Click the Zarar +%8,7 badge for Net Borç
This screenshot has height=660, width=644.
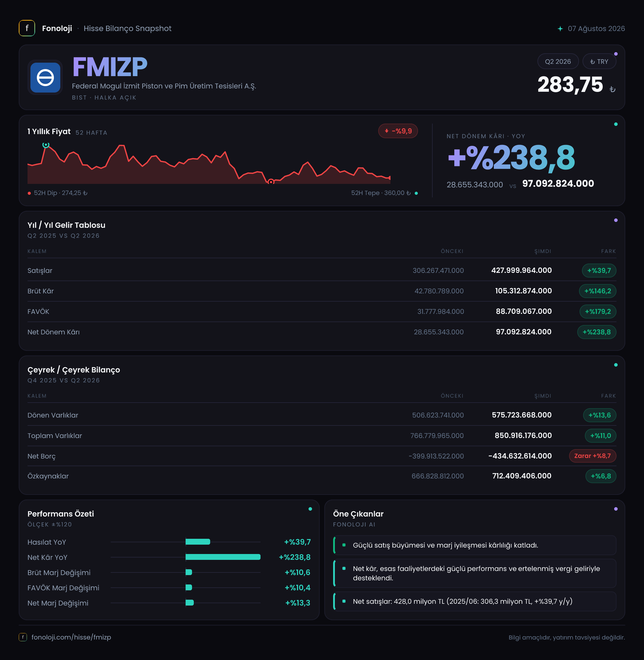pos(592,456)
